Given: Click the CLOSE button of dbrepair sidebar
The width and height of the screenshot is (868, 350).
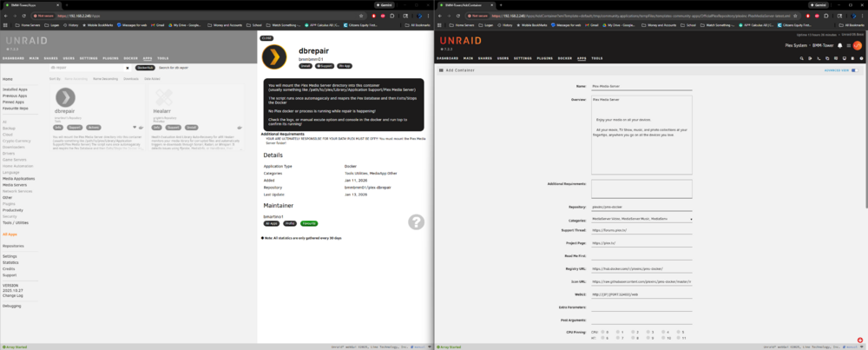Looking at the screenshot, I should pos(266,38).
